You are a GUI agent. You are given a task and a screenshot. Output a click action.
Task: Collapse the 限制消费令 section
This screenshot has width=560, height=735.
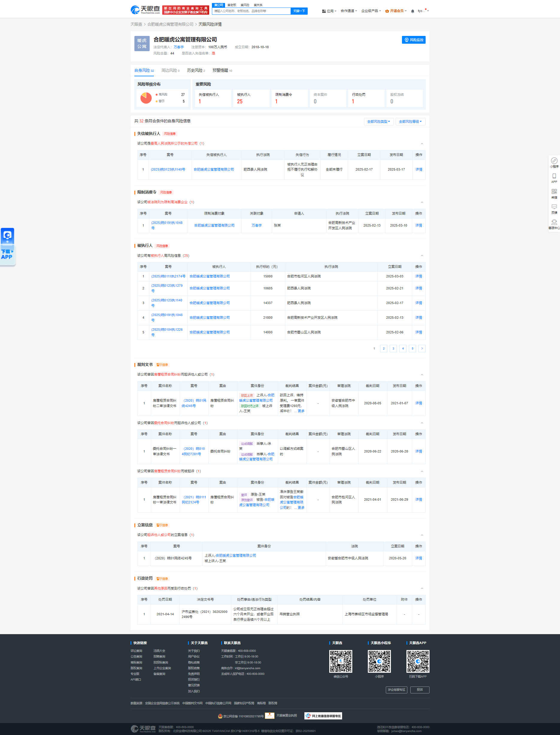(x=422, y=202)
